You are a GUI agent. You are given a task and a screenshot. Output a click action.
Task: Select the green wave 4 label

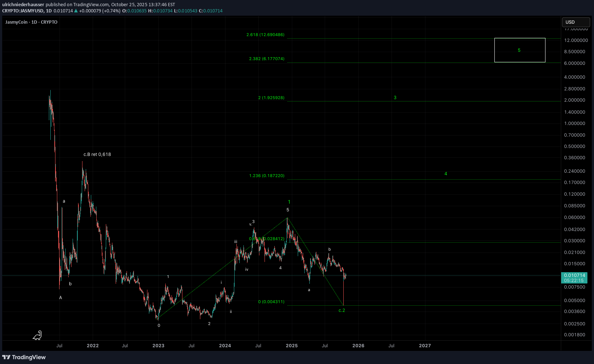tap(445, 174)
